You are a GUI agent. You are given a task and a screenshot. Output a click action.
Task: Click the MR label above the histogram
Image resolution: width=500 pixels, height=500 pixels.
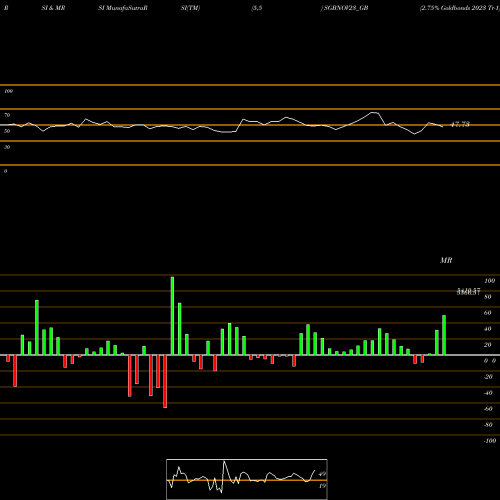tap(446, 260)
